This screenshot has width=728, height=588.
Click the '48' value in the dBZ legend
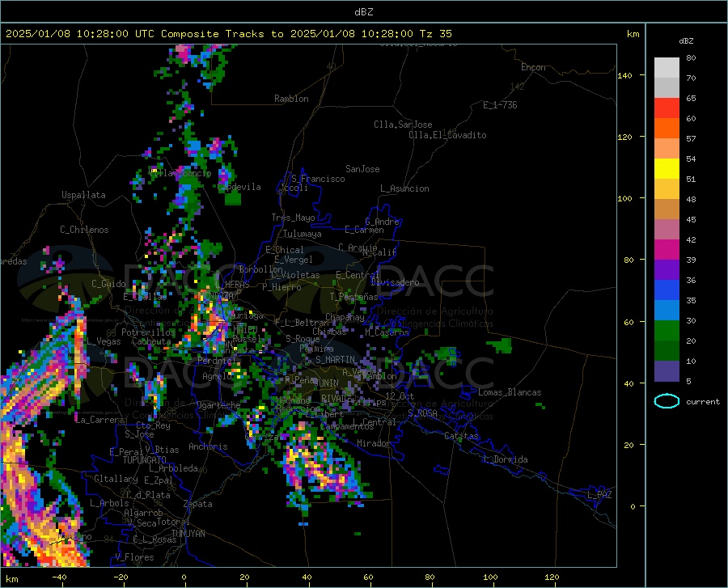[x=691, y=199]
